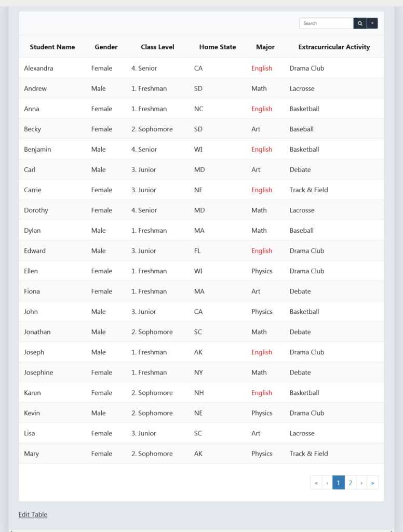Viewport: 403px width, 532px height.
Task: Open the search options dropdown caret
Action: [x=372, y=23]
